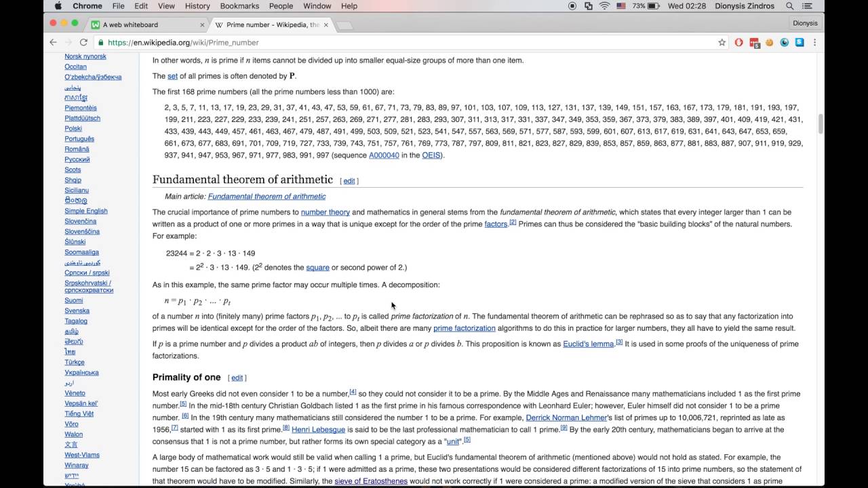Reload the Wikipedia page

(83, 42)
